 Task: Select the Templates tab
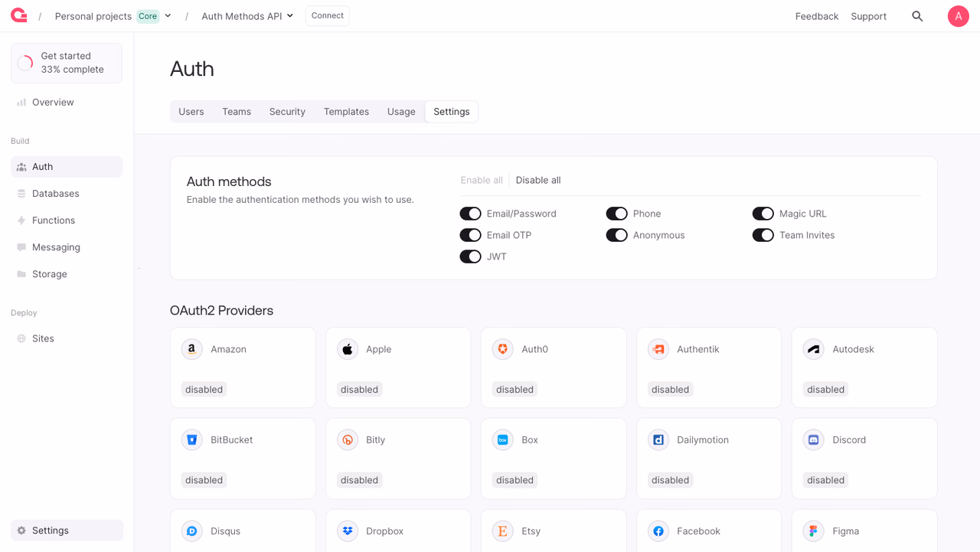[346, 112]
